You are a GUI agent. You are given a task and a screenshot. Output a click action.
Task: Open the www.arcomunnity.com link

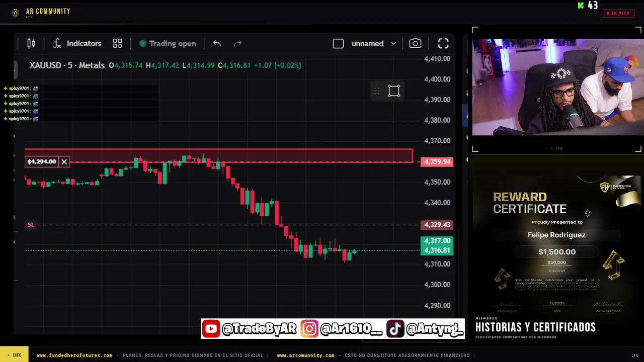coord(305,355)
